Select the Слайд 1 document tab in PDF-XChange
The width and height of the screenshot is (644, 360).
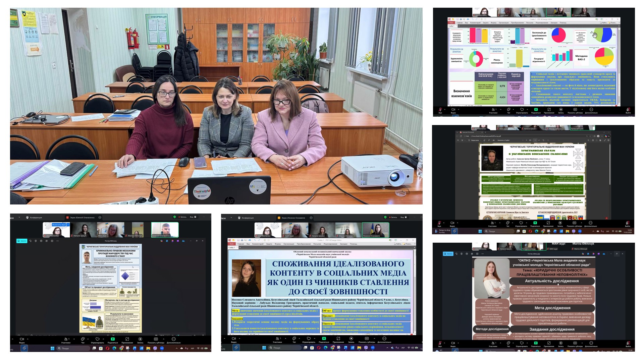tap(232, 247)
